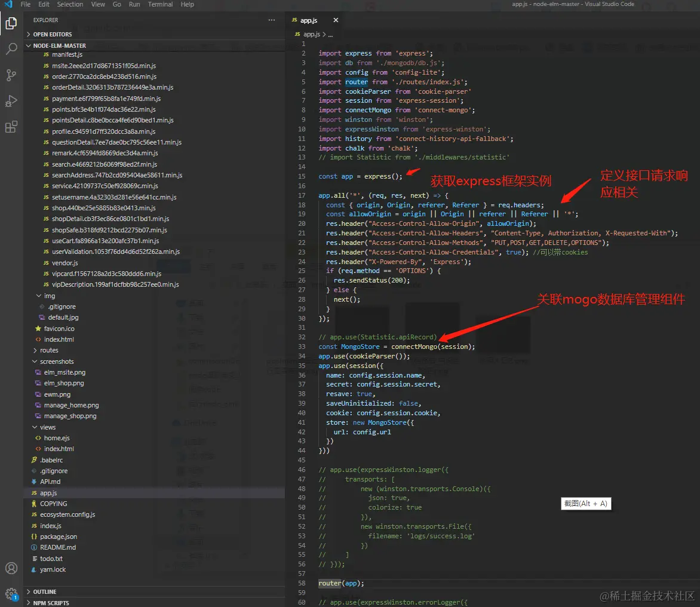The image size is (700, 607).
Task: Click 'const MongoStore = connectMongo(session);' line
Action: pyautogui.click(x=397, y=347)
